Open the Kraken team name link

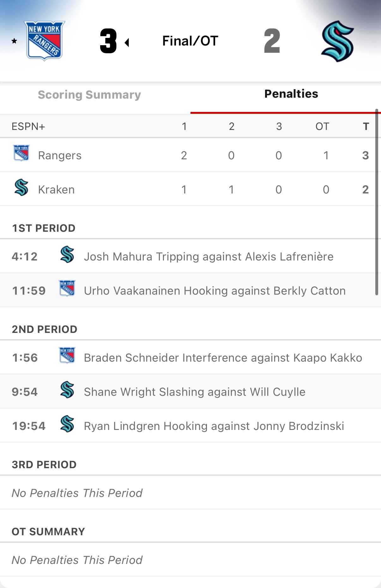[x=56, y=190]
